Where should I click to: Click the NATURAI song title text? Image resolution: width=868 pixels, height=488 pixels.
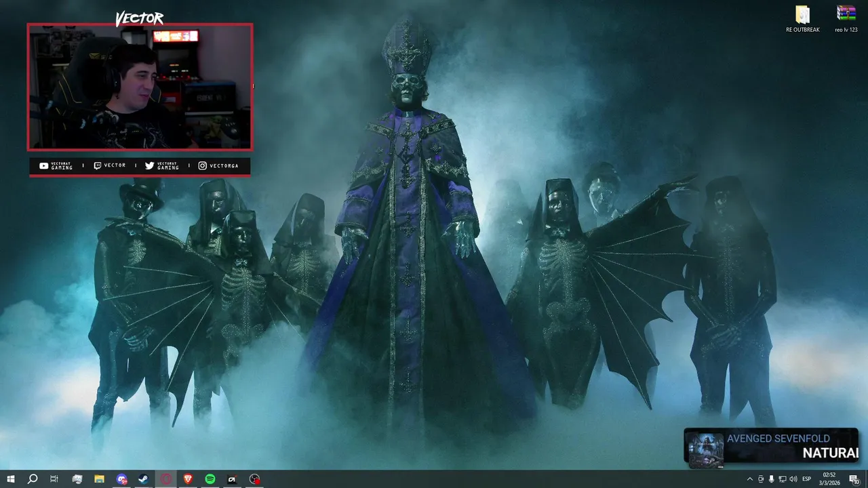pos(831,453)
